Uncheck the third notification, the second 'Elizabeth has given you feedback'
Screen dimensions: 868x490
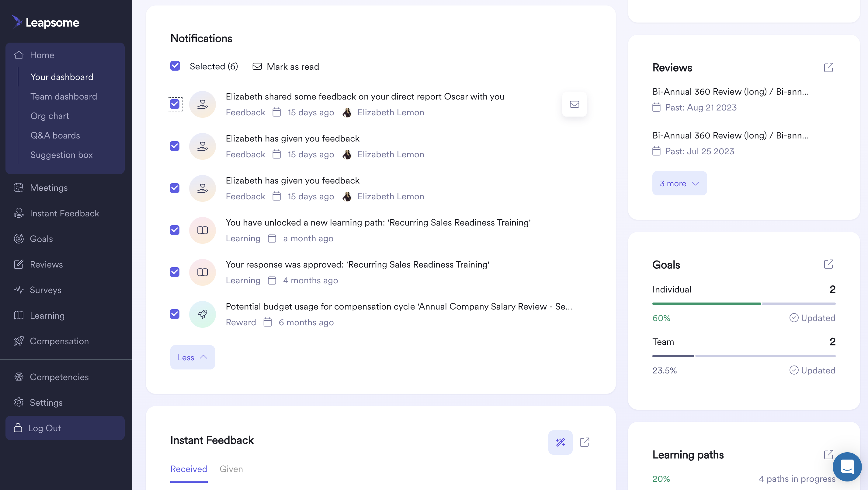(175, 188)
